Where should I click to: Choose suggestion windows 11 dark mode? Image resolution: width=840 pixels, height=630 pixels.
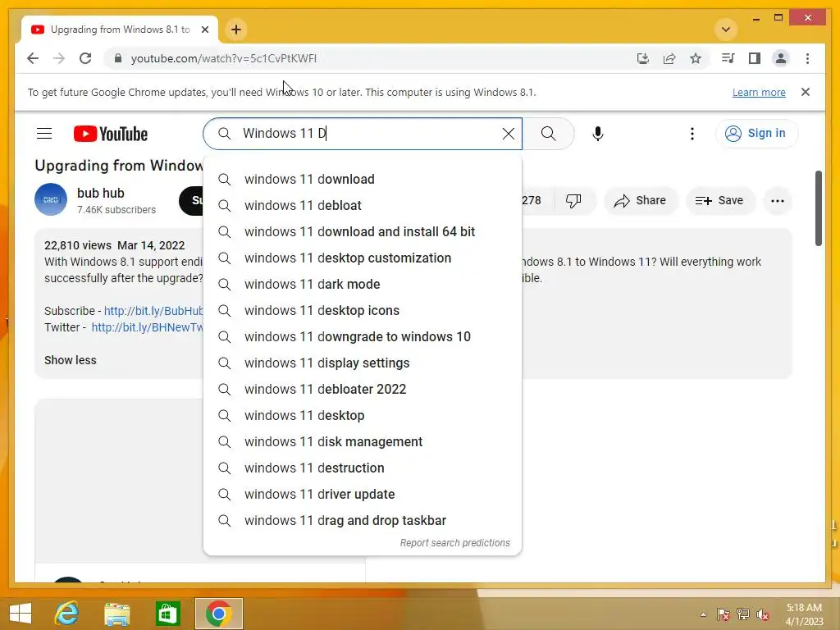click(x=363, y=284)
